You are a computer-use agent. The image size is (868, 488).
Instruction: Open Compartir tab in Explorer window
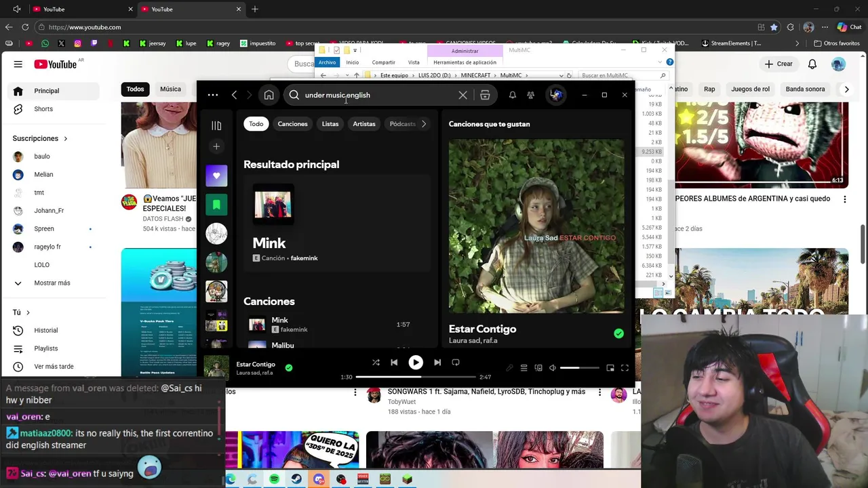(383, 62)
